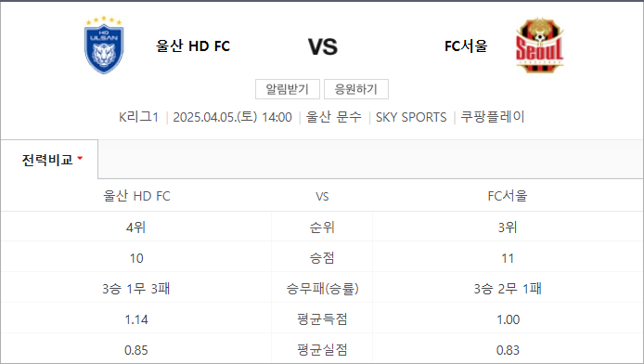Click the 울산 문수 stadium name
Viewport: 644px width, 364px height.
pyautogui.click(x=334, y=117)
